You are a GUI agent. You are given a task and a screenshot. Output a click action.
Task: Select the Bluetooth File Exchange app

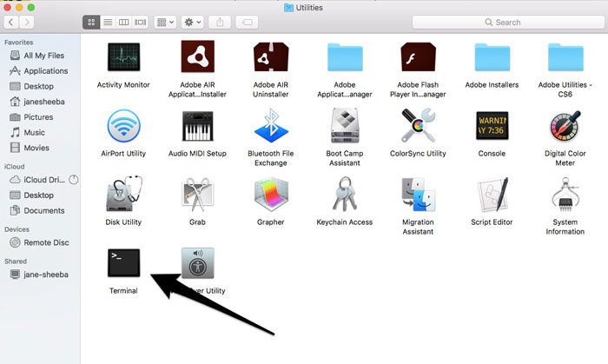270,127
